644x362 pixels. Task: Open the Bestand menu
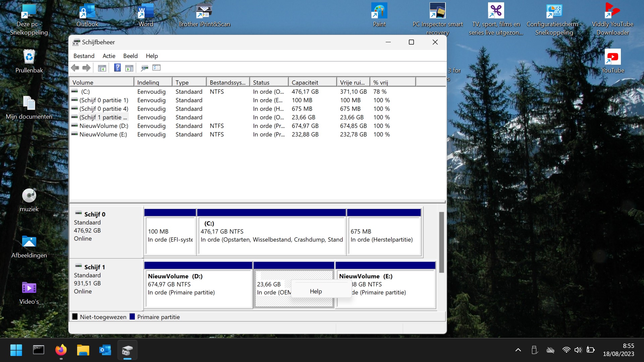click(84, 56)
